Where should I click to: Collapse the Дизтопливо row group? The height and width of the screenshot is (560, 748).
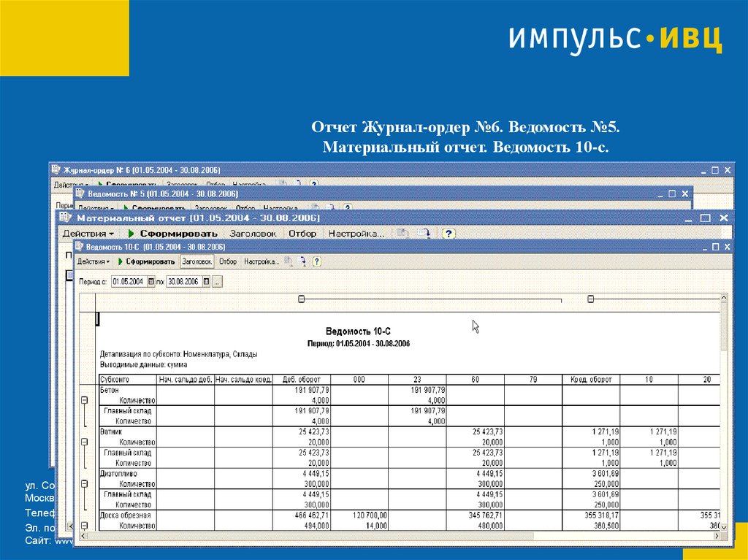(85, 483)
